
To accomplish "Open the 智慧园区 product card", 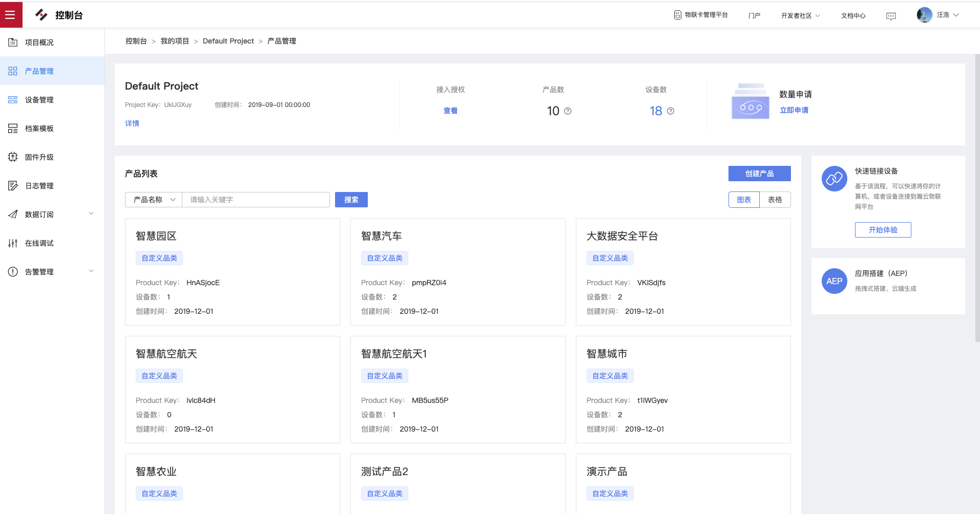I will (x=233, y=272).
